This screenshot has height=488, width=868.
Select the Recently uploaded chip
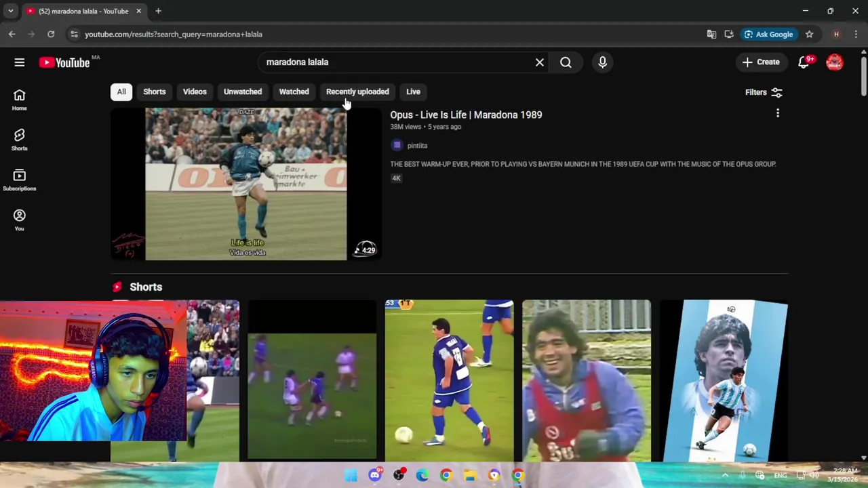click(x=357, y=91)
